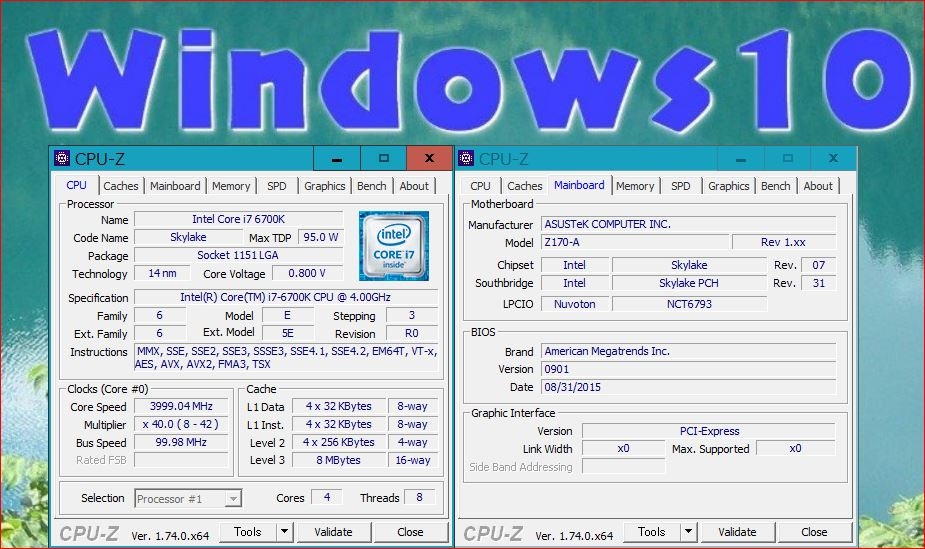
Task: Click the Code Name value Skylake
Action: [x=188, y=237]
